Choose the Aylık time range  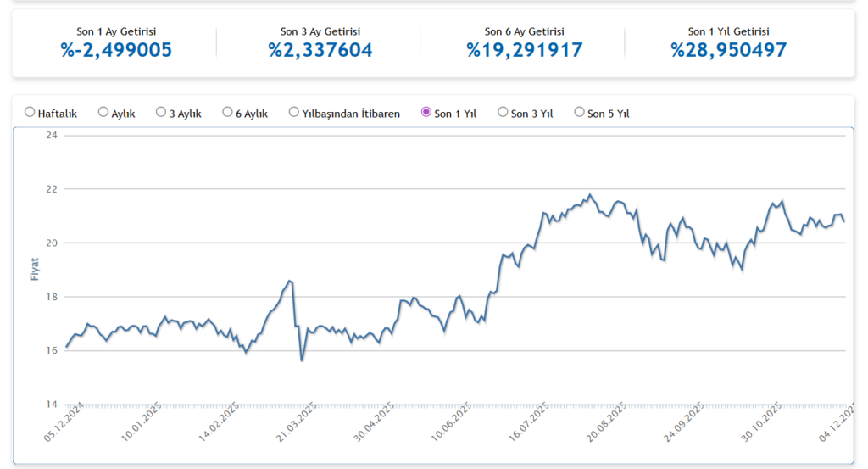(x=103, y=112)
